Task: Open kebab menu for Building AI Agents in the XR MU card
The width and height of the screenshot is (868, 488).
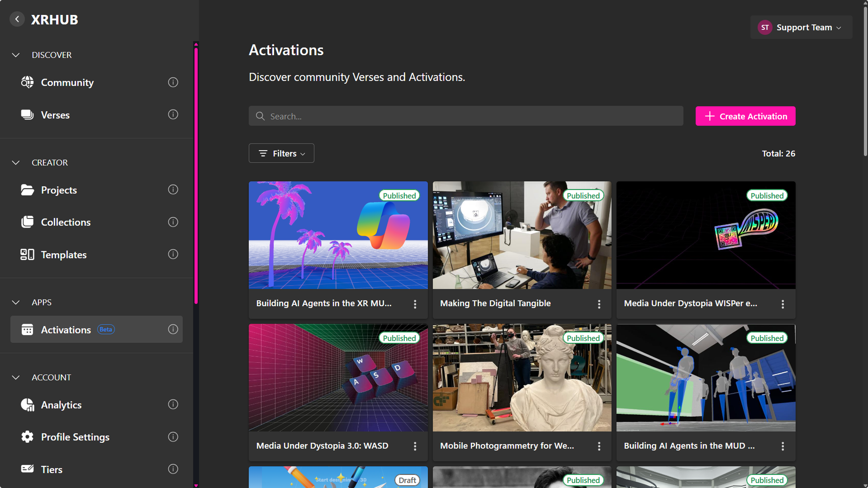Action: pos(415,304)
